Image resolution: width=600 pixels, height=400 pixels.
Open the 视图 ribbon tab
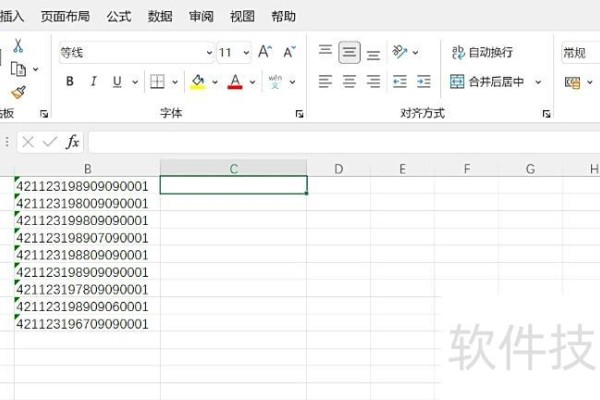pos(242,16)
